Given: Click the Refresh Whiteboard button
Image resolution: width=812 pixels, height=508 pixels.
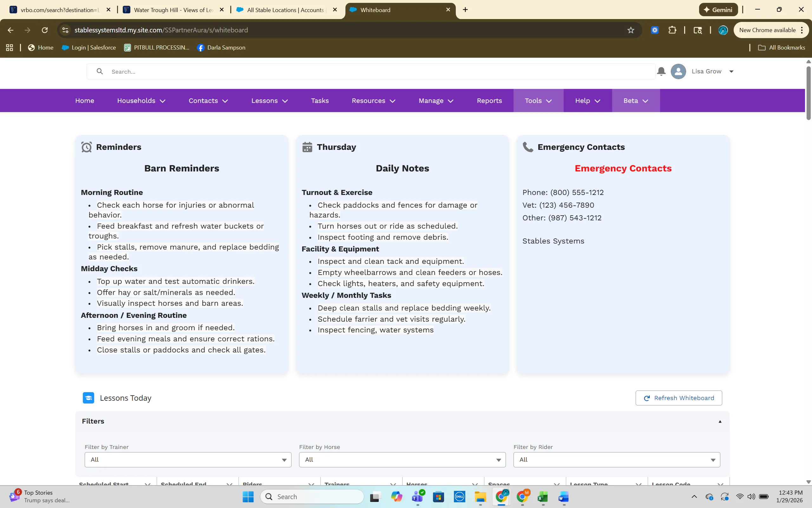Looking at the screenshot, I should pos(678,398).
